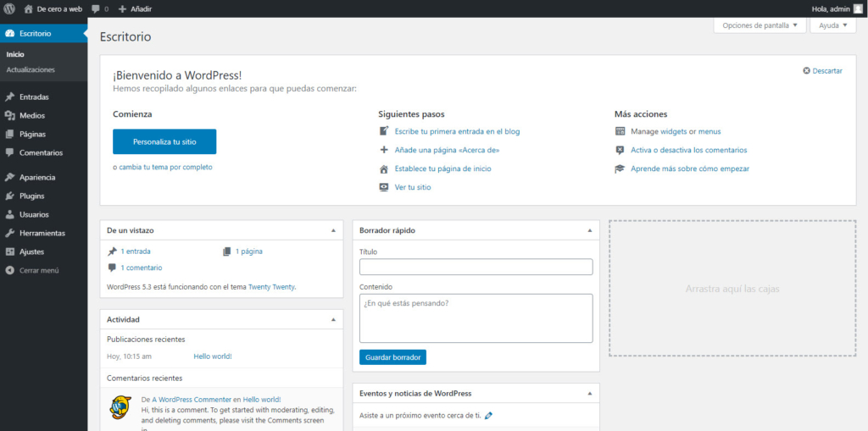Click into the Contenido text area
868x431 pixels.
pos(476,318)
